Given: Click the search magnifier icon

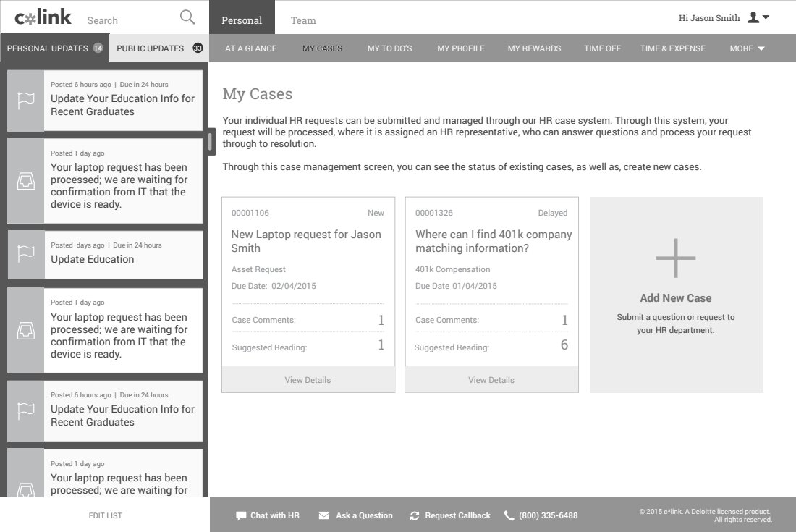Looking at the screenshot, I should tap(187, 17).
